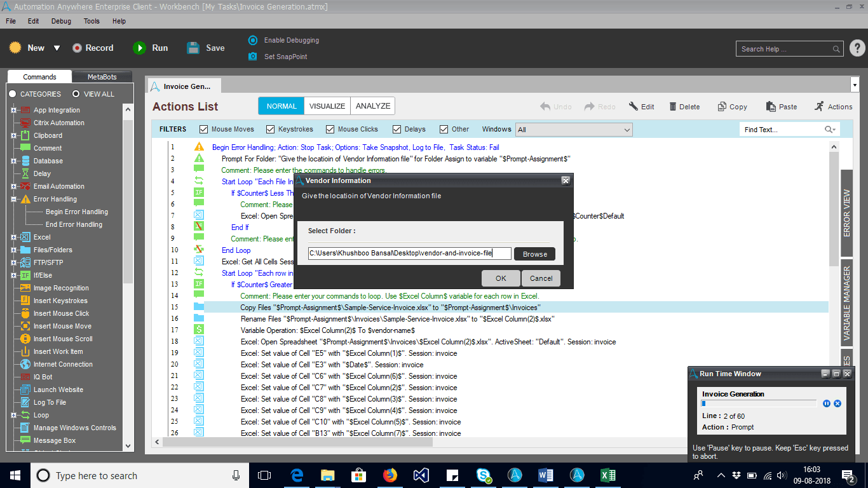Open the Windows filter dropdown

pos(574,130)
